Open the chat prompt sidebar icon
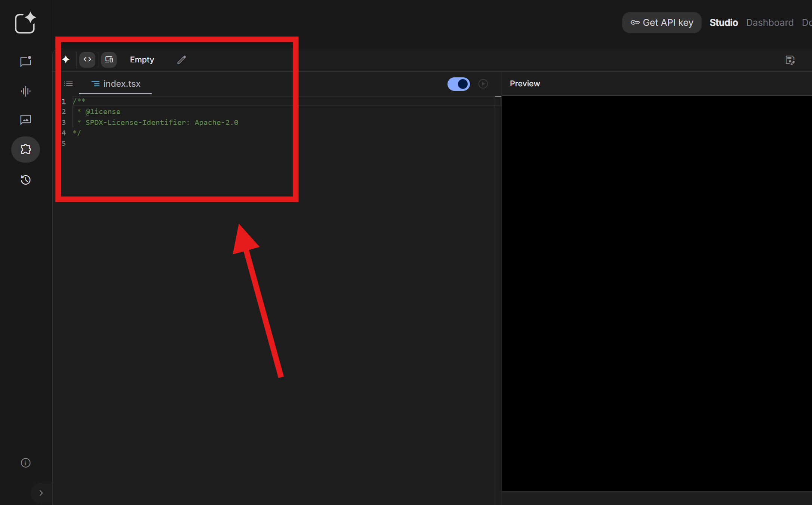Image resolution: width=812 pixels, height=505 pixels. coord(25,61)
